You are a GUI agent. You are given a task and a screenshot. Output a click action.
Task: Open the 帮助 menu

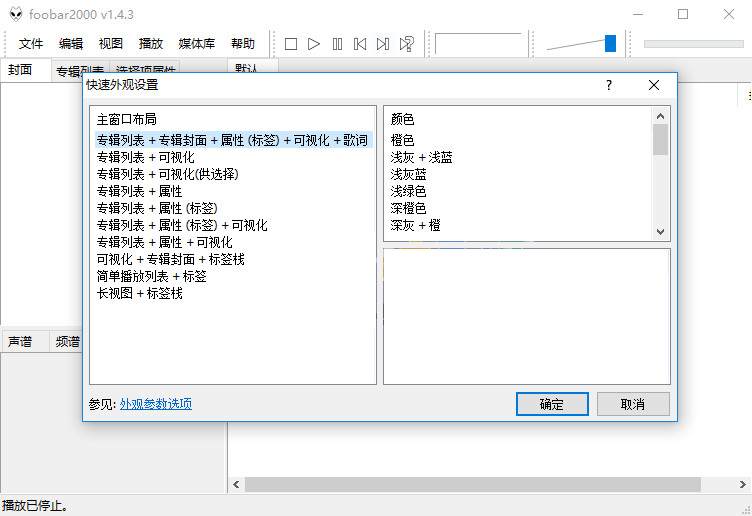[x=243, y=44]
